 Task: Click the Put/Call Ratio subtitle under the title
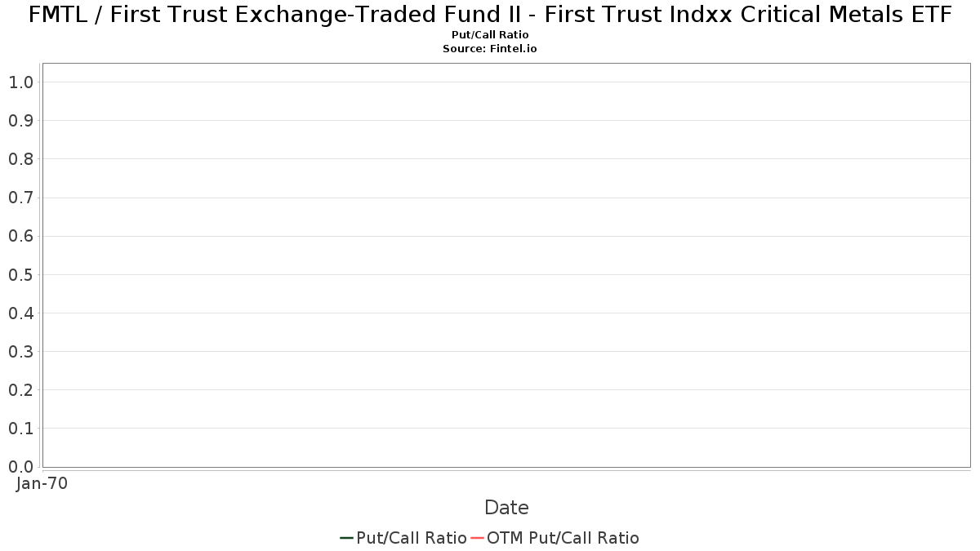(x=490, y=35)
